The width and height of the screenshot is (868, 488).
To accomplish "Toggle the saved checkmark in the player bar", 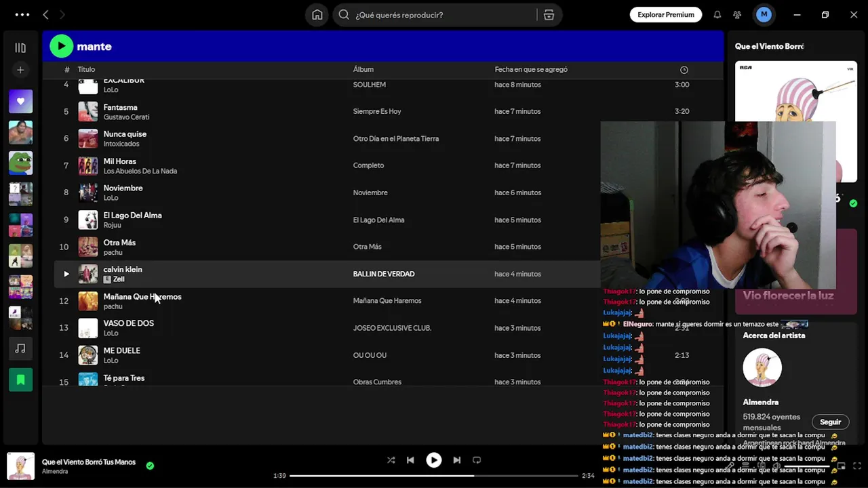I will pos(150,466).
